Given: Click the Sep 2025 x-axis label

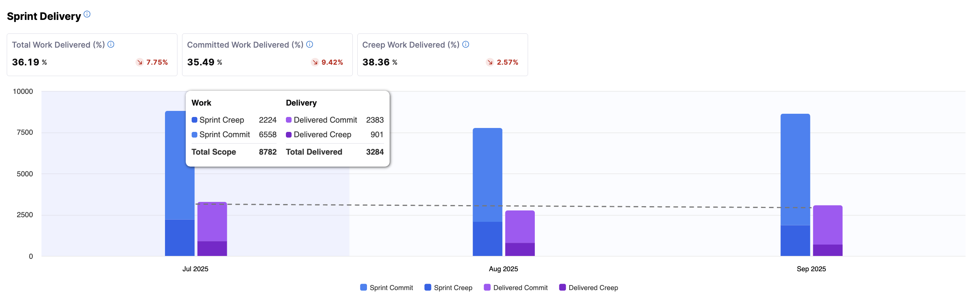Looking at the screenshot, I should click(811, 269).
